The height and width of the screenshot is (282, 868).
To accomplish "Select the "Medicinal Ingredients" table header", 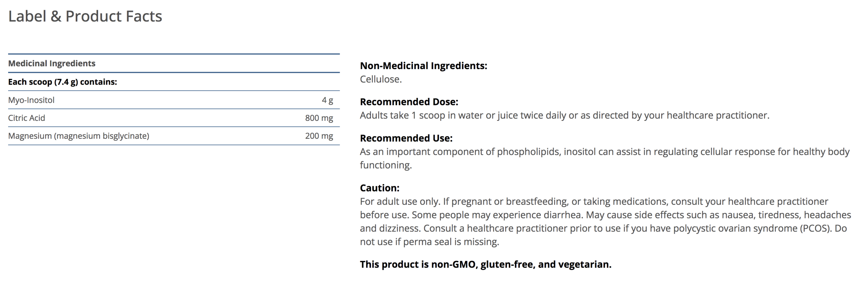I will (x=52, y=63).
